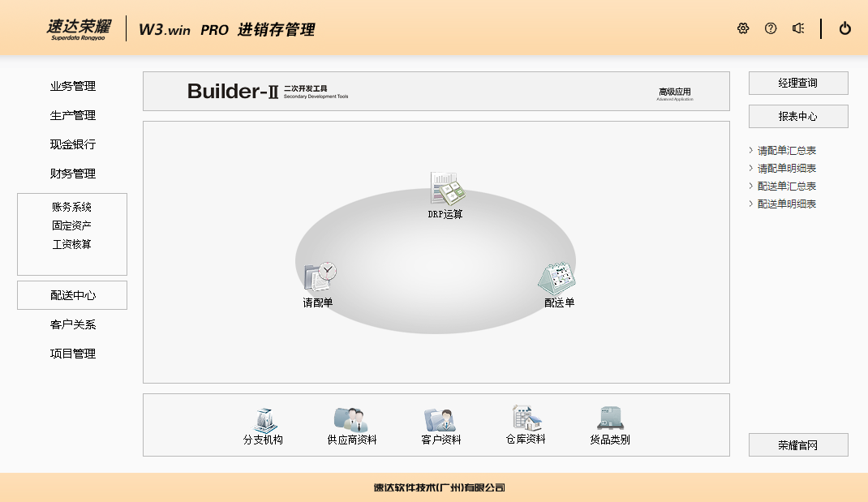Expand the 请配单汇总表 report link

pos(786,151)
